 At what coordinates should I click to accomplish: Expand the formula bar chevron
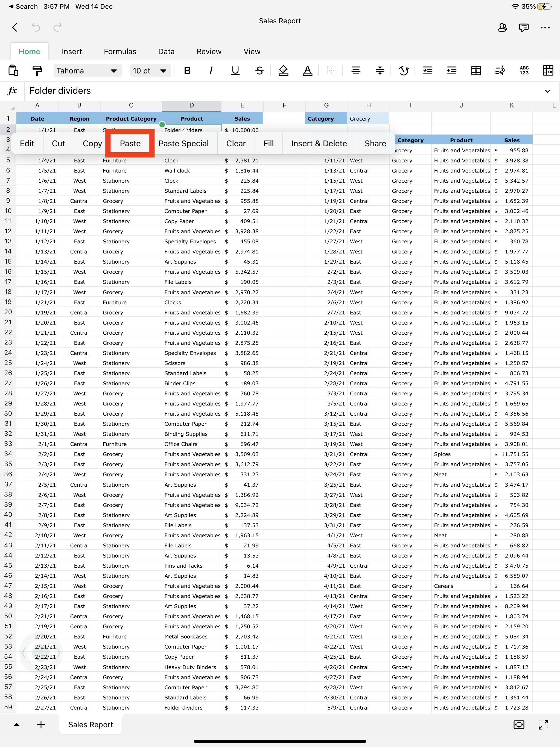547,91
